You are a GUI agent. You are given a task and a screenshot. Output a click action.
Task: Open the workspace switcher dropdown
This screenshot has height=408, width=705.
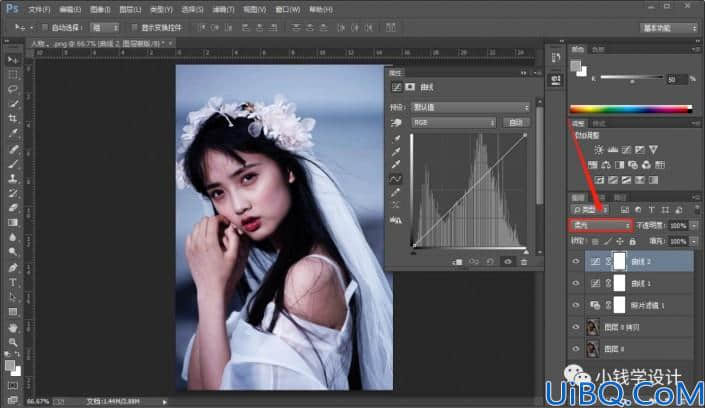click(668, 28)
